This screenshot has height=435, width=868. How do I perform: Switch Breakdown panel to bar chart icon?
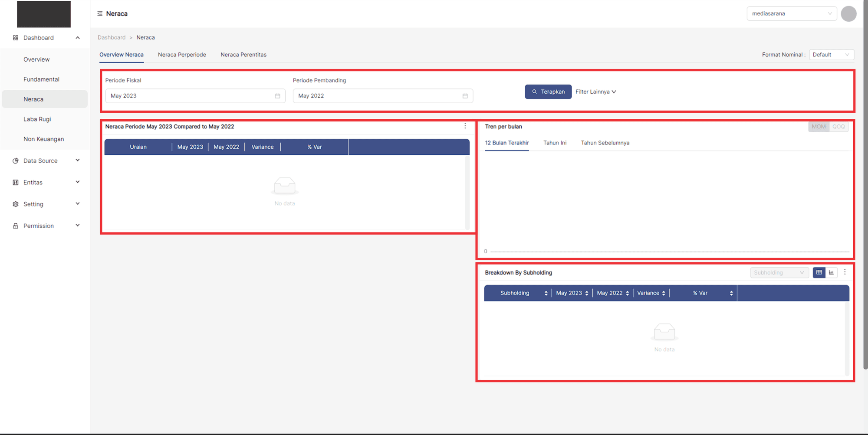(x=831, y=272)
